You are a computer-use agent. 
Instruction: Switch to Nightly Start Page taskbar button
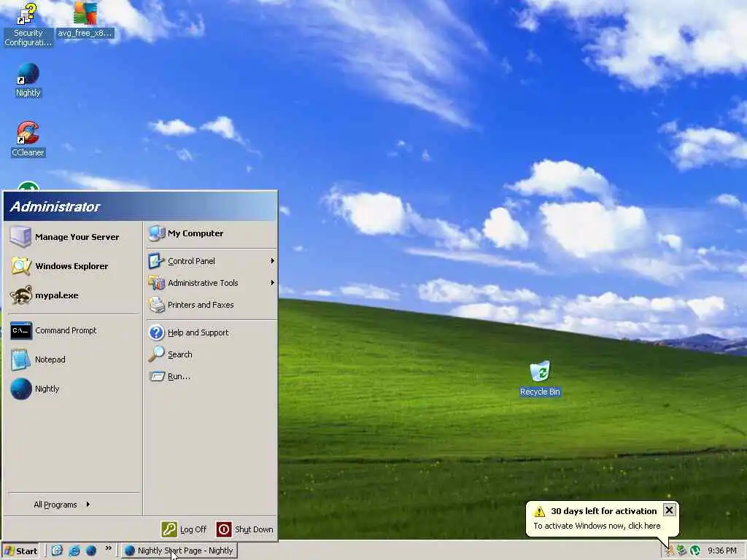point(179,551)
